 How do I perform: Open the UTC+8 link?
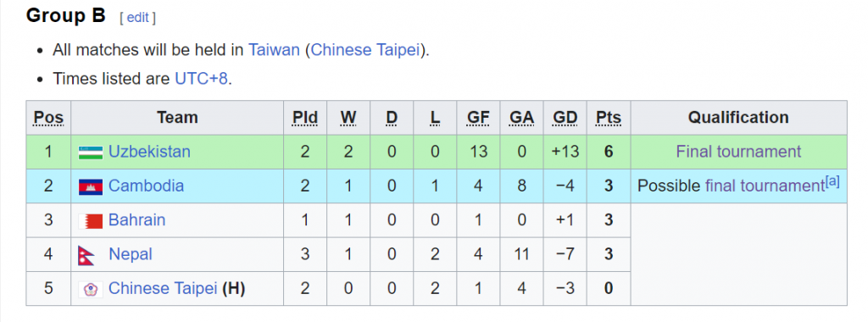[x=201, y=79]
